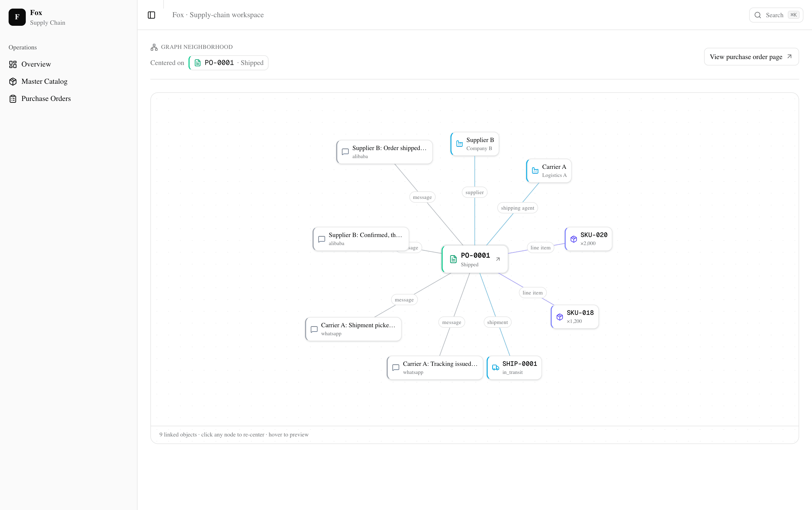Screen dimensions: 812x510
Task: Re-center on SHIP-0001 shipment node
Action: (x=514, y=368)
